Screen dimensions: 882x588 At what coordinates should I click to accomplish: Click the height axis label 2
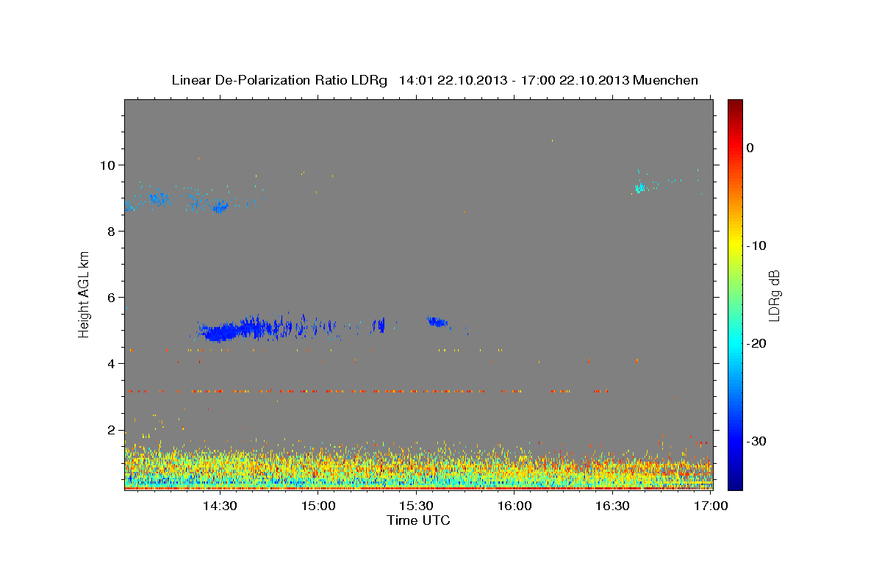(112, 430)
